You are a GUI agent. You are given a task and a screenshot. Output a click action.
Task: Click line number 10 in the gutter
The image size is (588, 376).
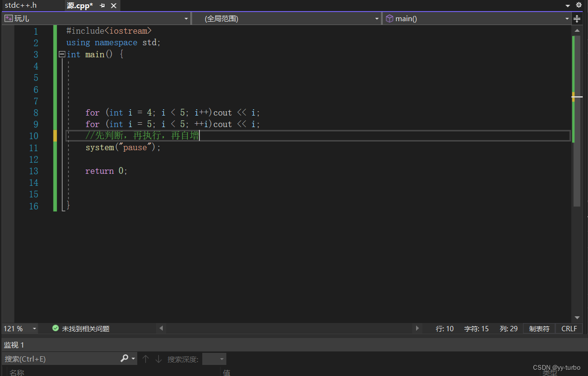click(x=33, y=136)
